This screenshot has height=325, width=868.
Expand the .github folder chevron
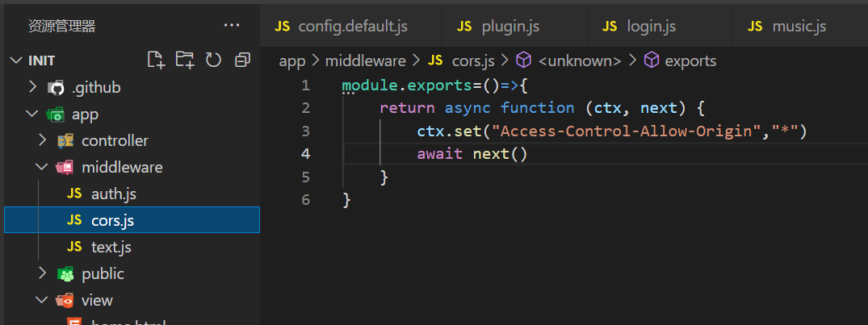[x=32, y=87]
